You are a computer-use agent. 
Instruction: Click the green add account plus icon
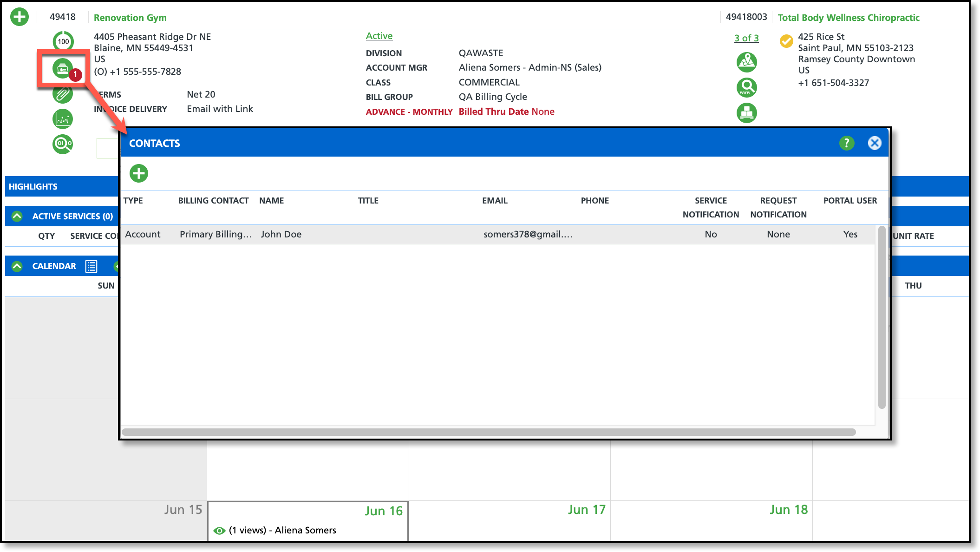point(20,17)
